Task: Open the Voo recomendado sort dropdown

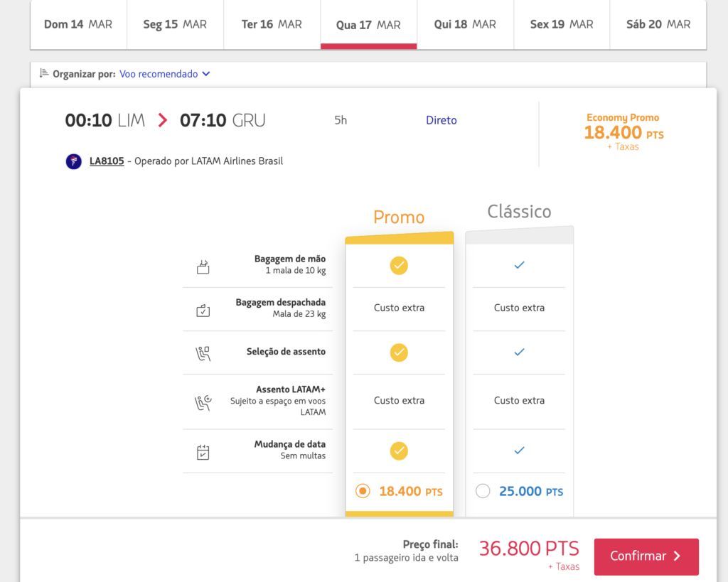Action: [x=164, y=74]
